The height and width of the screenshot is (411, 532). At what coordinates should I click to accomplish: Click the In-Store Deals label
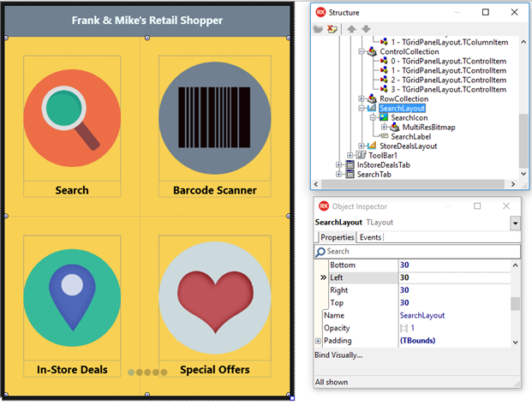point(72,369)
